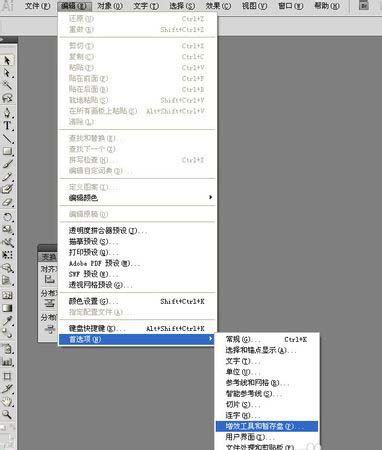This screenshot has width=382, height=450.
Task: Close the open 编辑(E) menu
Action: click(x=74, y=6)
